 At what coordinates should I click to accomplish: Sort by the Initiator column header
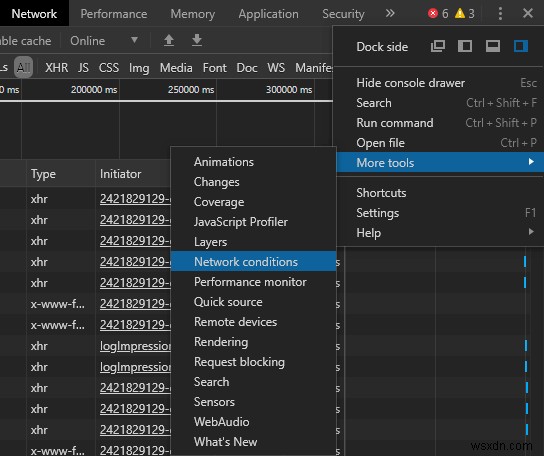[x=133, y=174]
